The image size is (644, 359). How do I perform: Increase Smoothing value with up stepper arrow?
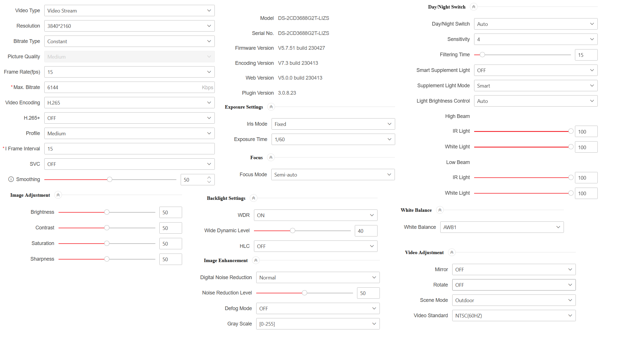pos(209,178)
